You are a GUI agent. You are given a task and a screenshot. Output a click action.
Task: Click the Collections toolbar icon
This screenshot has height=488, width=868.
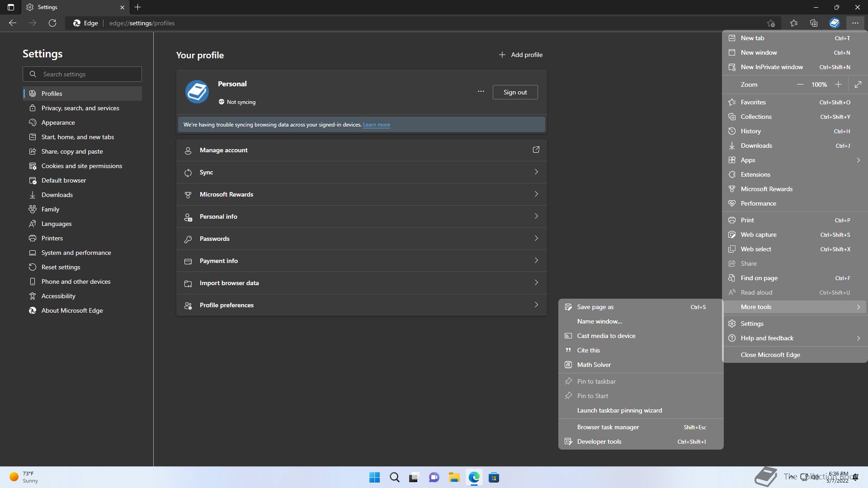point(814,23)
